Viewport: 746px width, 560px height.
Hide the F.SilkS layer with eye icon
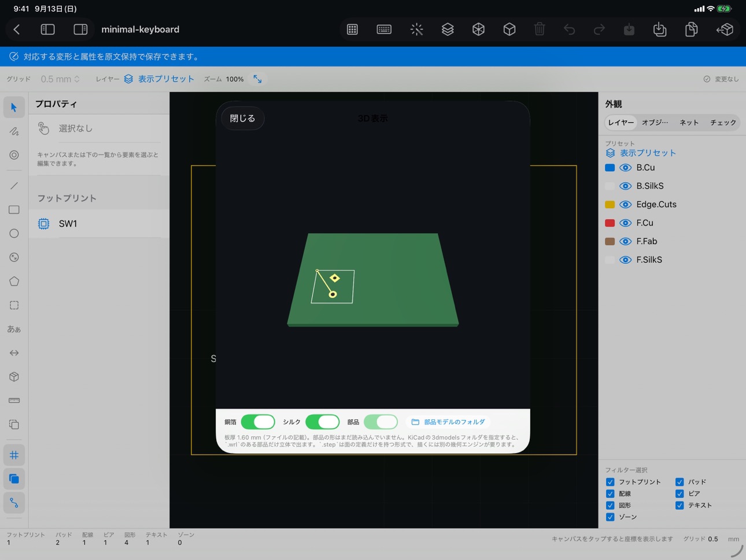coord(625,260)
